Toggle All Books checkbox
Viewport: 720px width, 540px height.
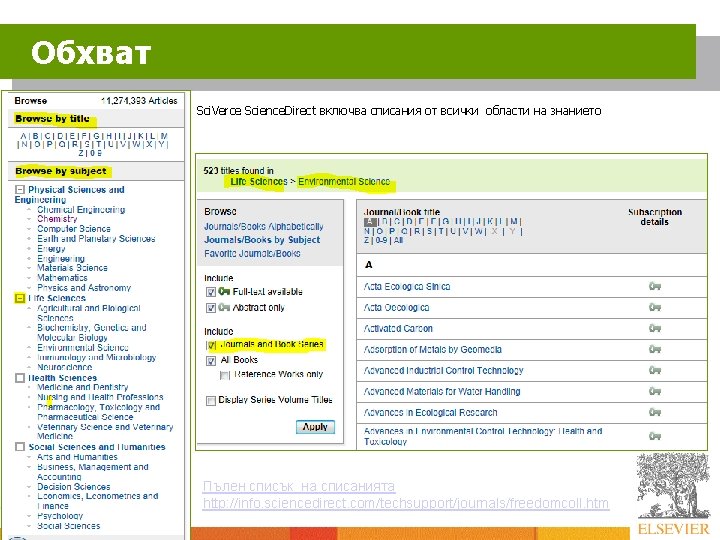click(x=211, y=361)
